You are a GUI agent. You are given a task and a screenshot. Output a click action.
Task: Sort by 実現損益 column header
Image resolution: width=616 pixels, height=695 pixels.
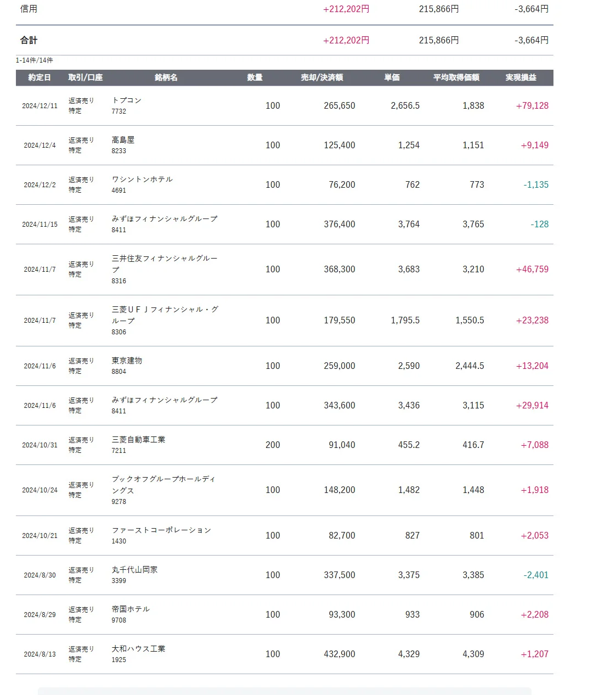click(521, 77)
